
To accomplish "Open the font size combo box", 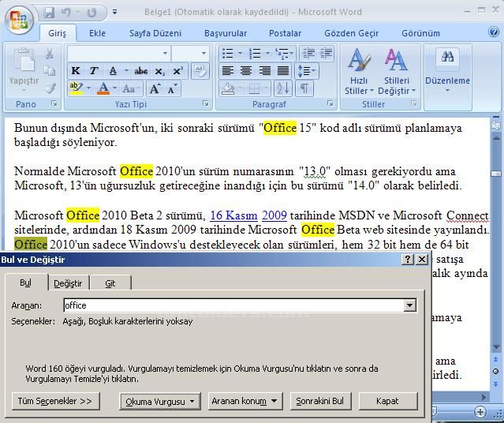I will pyautogui.click(x=190, y=54).
